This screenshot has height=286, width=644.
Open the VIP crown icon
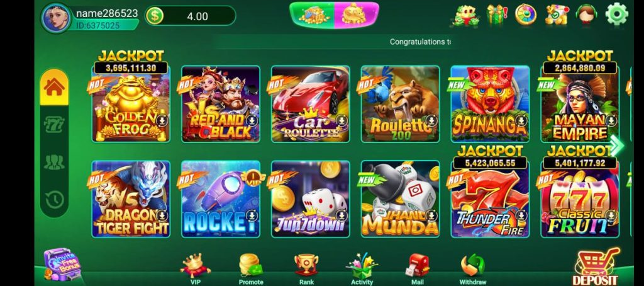click(x=195, y=269)
